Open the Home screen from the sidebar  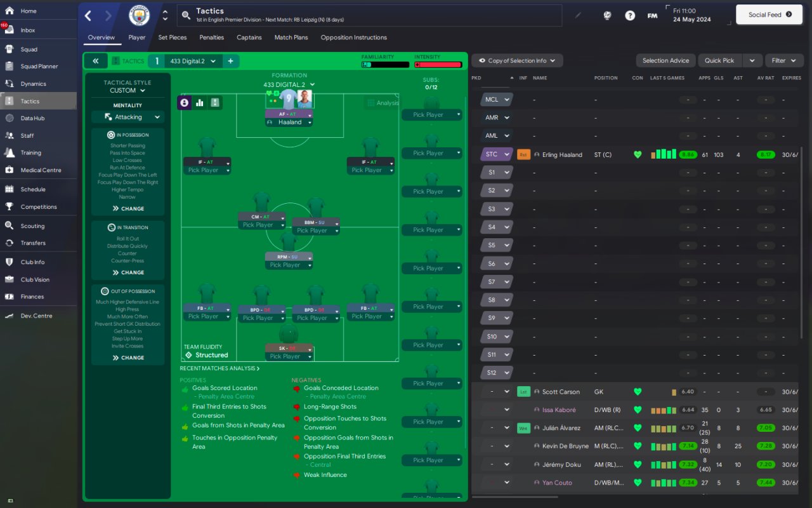tap(9, 11)
